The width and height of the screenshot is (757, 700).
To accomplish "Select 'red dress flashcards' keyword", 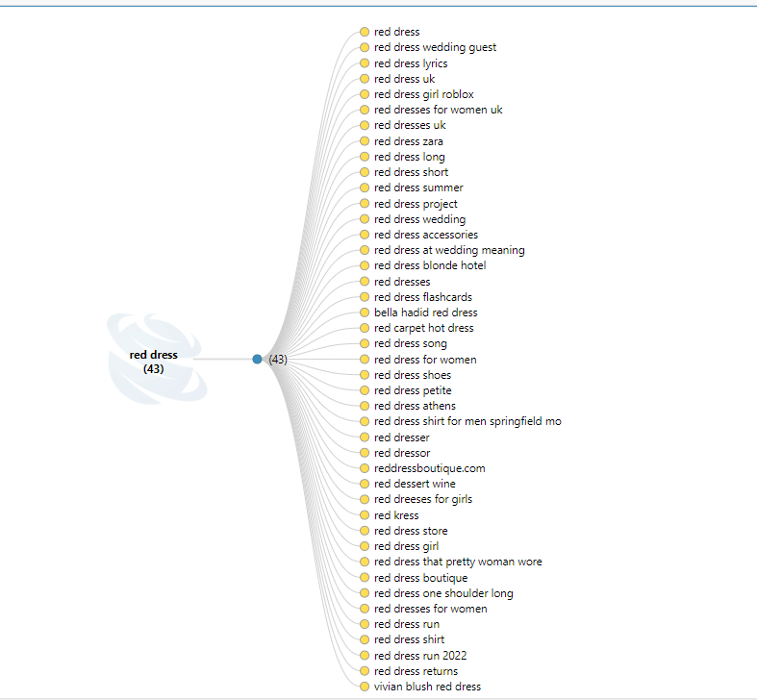I will (x=422, y=297).
